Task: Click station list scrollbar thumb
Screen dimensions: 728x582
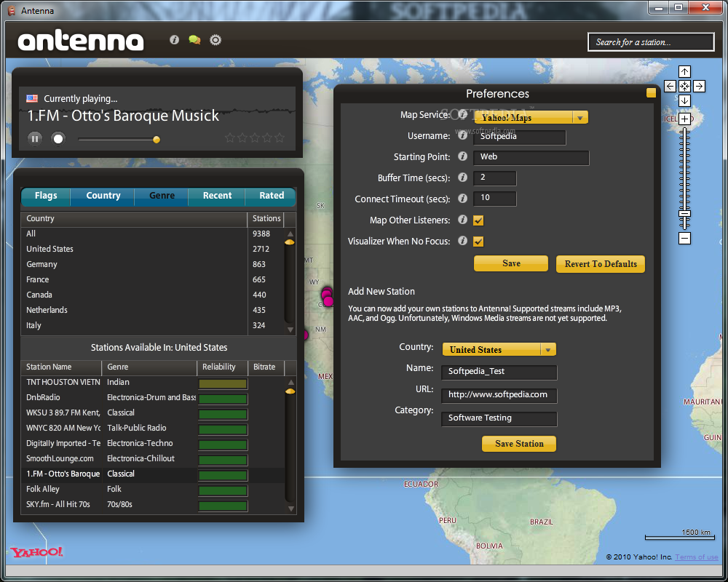Action: [x=290, y=391]
